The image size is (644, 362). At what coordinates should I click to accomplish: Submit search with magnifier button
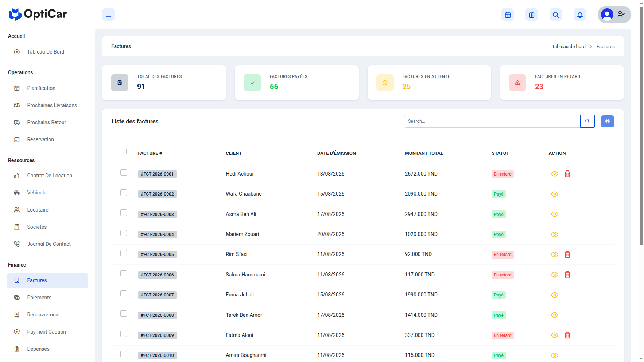point(587,121)
